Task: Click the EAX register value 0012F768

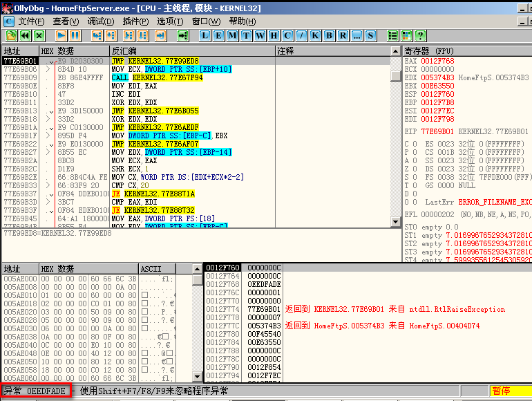Action: pyautogui.click(x=436, y=61)
